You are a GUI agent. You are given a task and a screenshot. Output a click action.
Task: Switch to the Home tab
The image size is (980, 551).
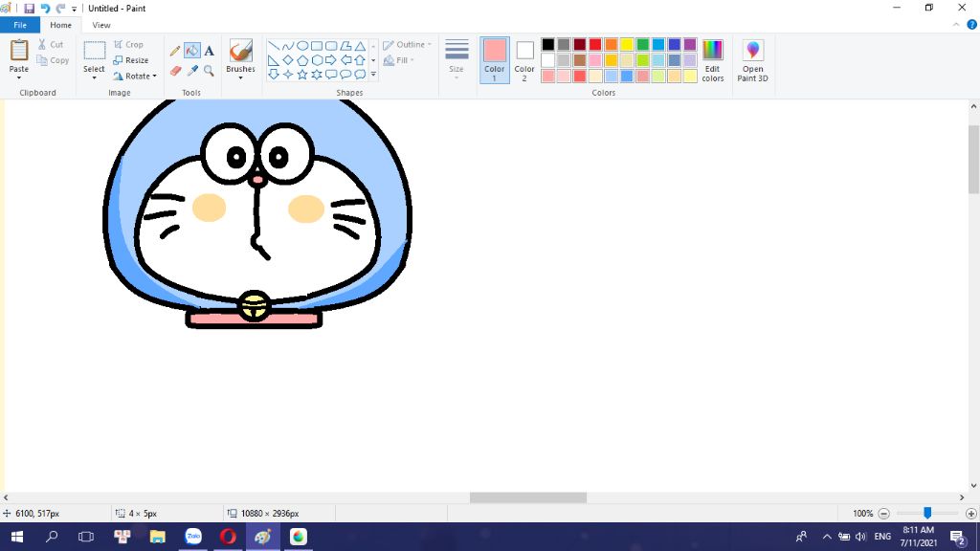(x=60, y=25)
